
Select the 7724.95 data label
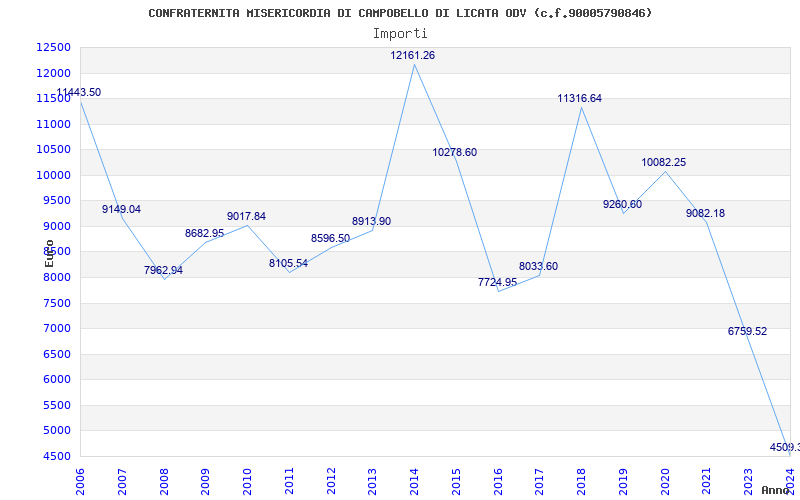point(497,282)
